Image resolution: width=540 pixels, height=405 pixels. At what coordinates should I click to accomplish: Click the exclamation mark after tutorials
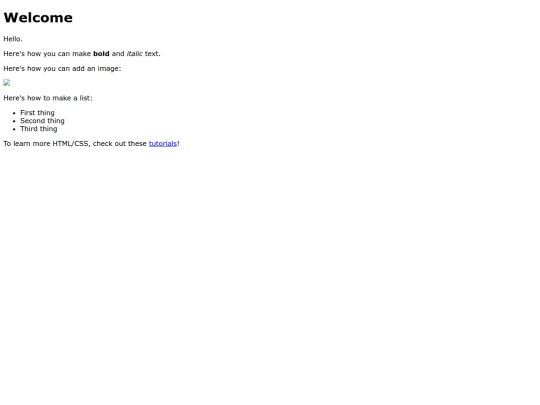point(178,144)
